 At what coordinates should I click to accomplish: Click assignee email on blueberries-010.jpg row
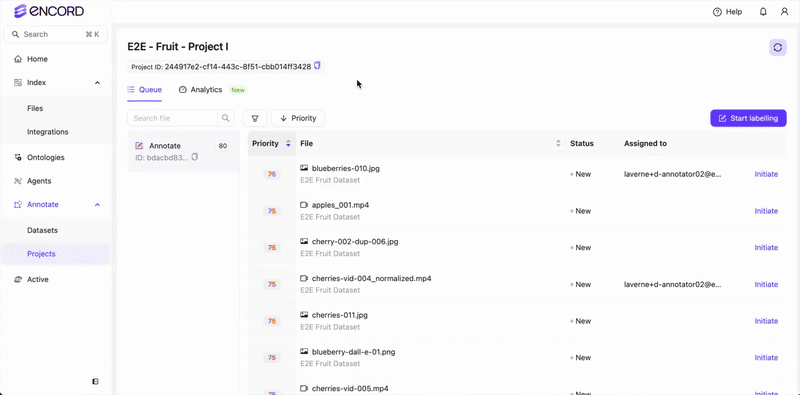coord(672,174)
